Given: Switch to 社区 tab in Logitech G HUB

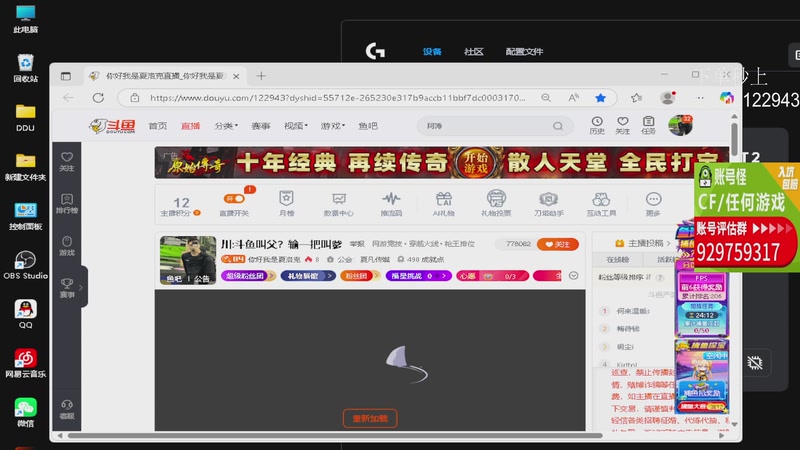Looking at the screenshot, I should click(x=473, y=52).
